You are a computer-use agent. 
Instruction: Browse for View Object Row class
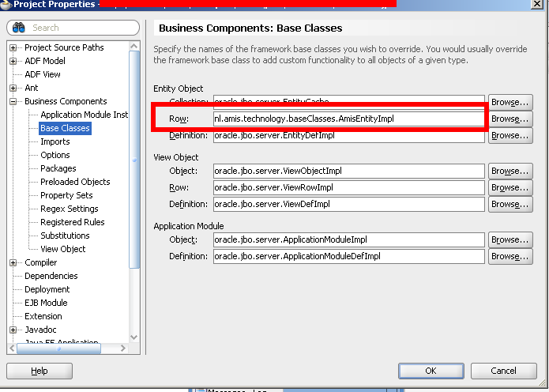(510, 187)
